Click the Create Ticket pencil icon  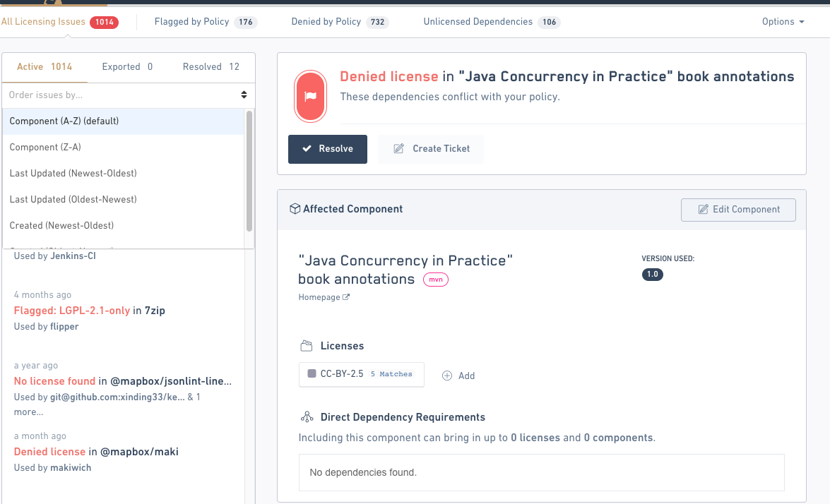tap(398, 149)
